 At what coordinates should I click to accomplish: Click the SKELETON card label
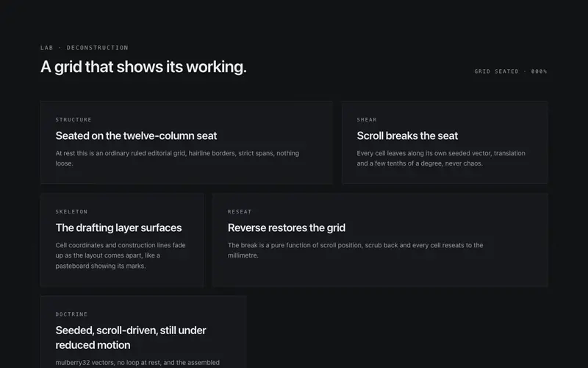(x=71, y=212)
